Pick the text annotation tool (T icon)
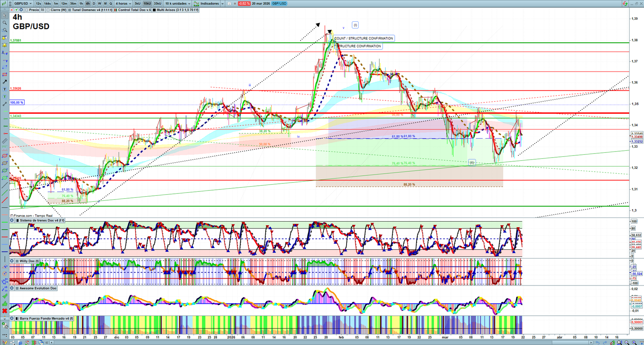The width and height of the screenshot is (644, 345). [x=5, y=89]
